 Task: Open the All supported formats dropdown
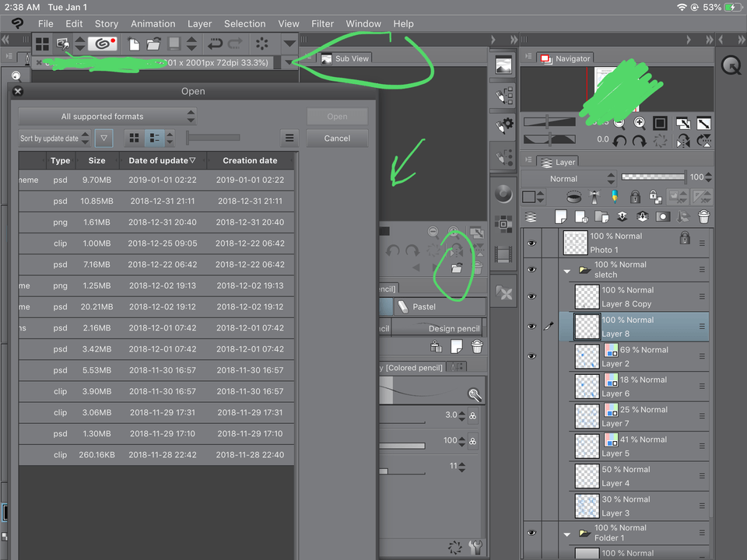click(107, 116)
